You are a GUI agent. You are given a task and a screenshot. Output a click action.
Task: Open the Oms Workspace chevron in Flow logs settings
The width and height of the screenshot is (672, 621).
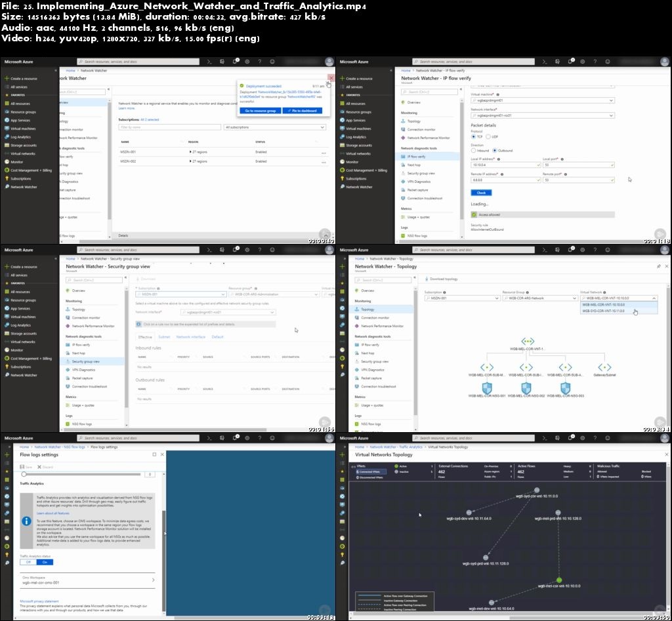pos(154,580)
